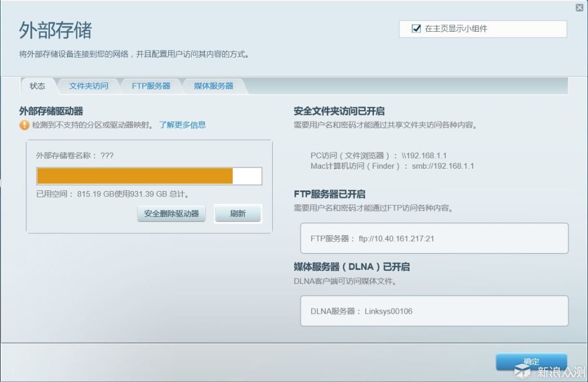Click the volume name ??? text

pyautogui.click(x=107, y=156)
